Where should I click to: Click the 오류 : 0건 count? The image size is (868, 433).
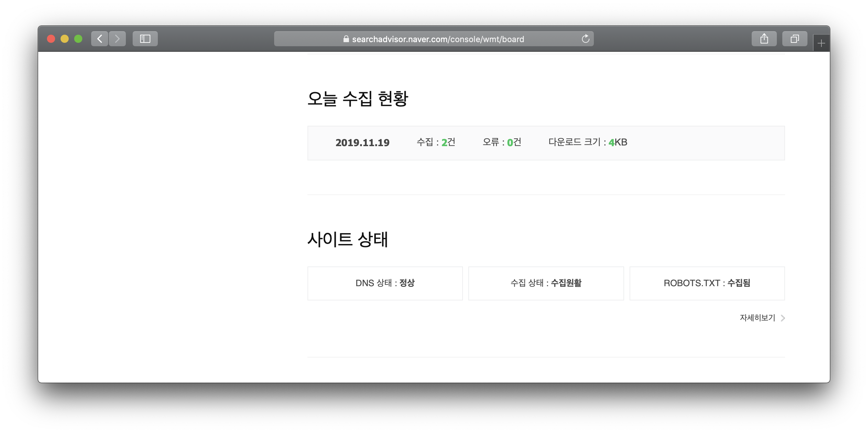click(x=502, y=142)
